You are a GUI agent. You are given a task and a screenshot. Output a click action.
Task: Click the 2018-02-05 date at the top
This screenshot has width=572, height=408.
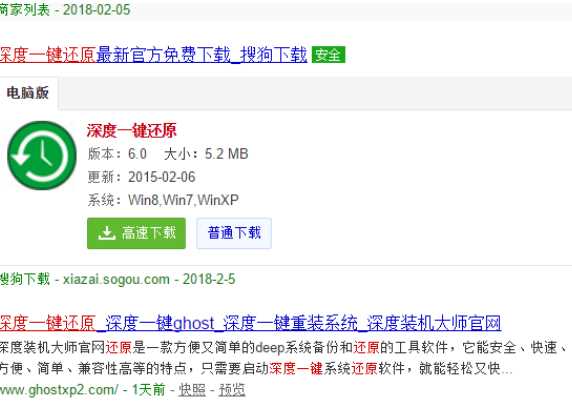coord(97,10)
